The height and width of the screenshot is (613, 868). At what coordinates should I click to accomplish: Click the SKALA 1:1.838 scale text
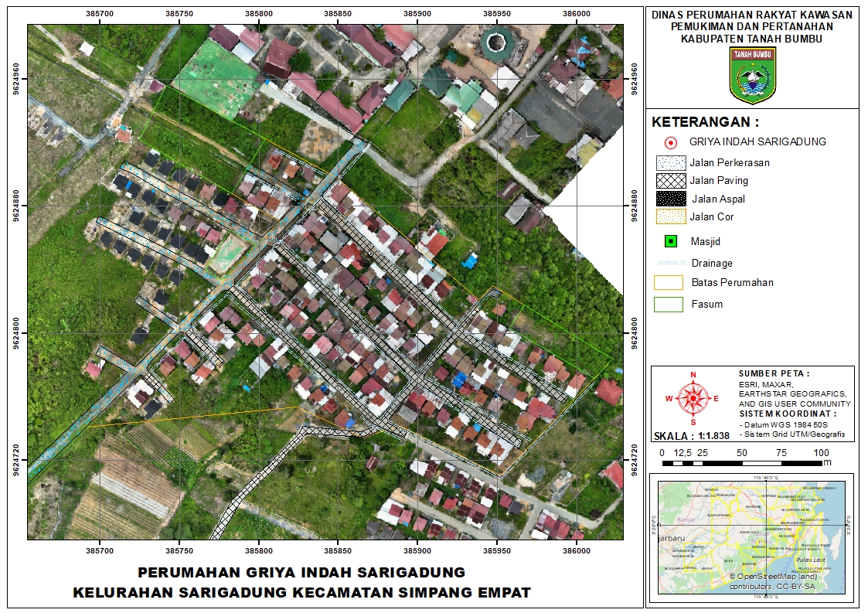click(691, 436)
